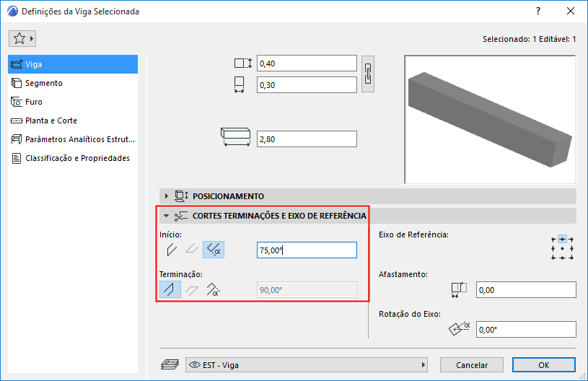Click the 'Rotação do Eixo:' label
Image resolution: width=588 pixels, height=381 pixels.
pyautogui.click(x=410, y=314)
